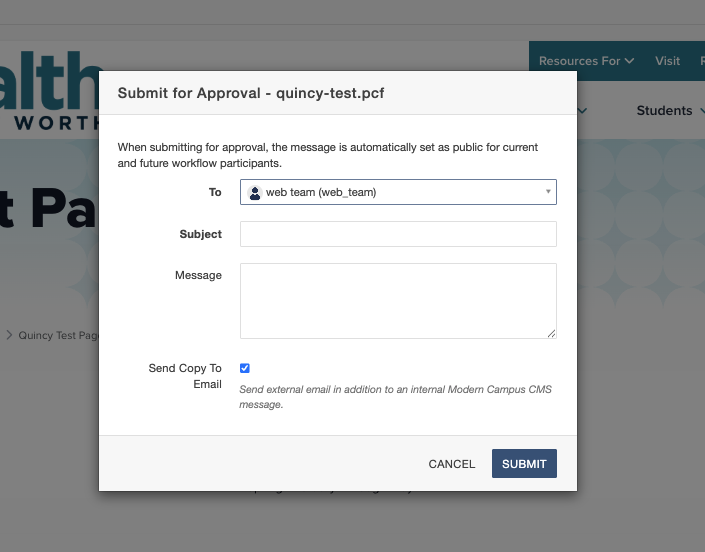This screenshot has height=552, width=705.
Task: Open the To recipient dropdown arrow
Action: 548,192
